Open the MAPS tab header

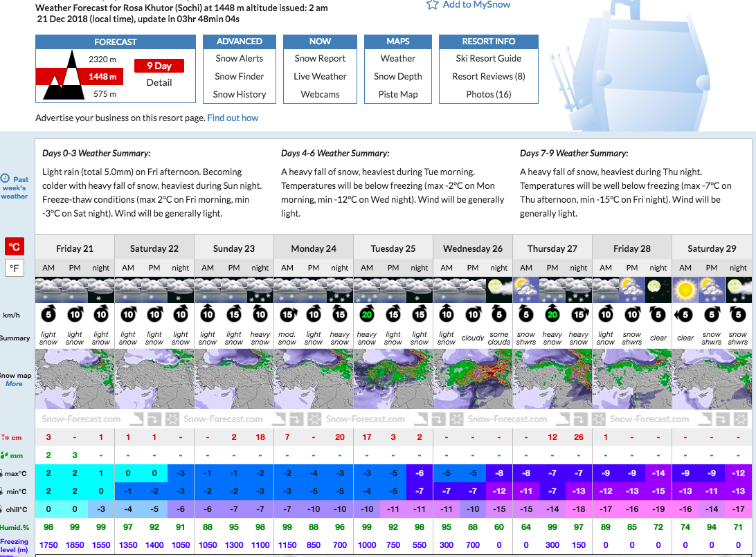click(x=398, y=42)
